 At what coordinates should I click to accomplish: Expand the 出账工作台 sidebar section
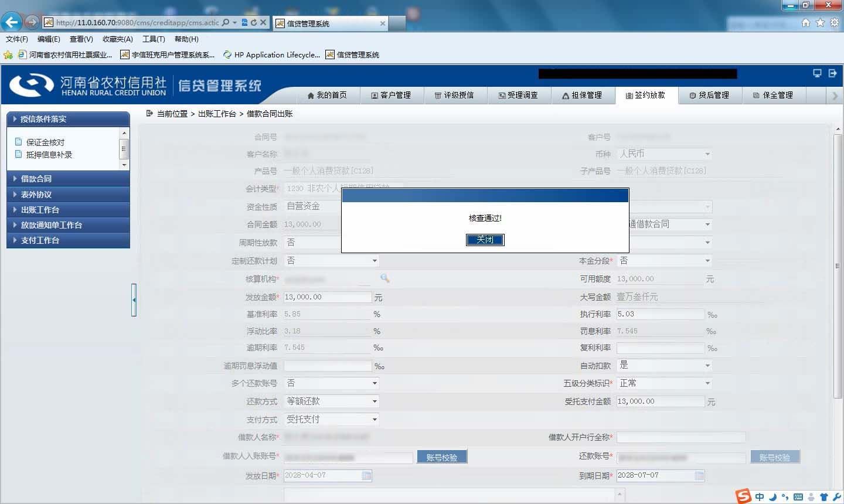[x=68, y=210]
